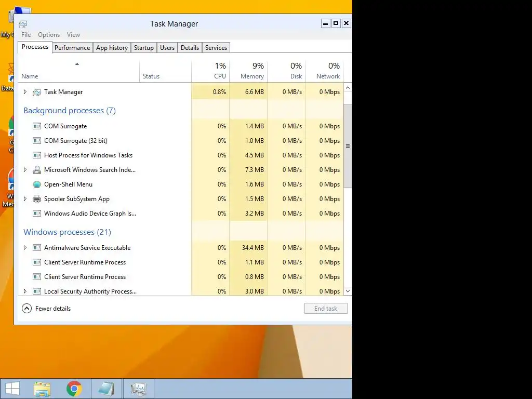Click the Microsoft Windows Search Indexer icon
The width and height of the screenshot is (532, 399).
pyautogui.click(x=37, y=170)
